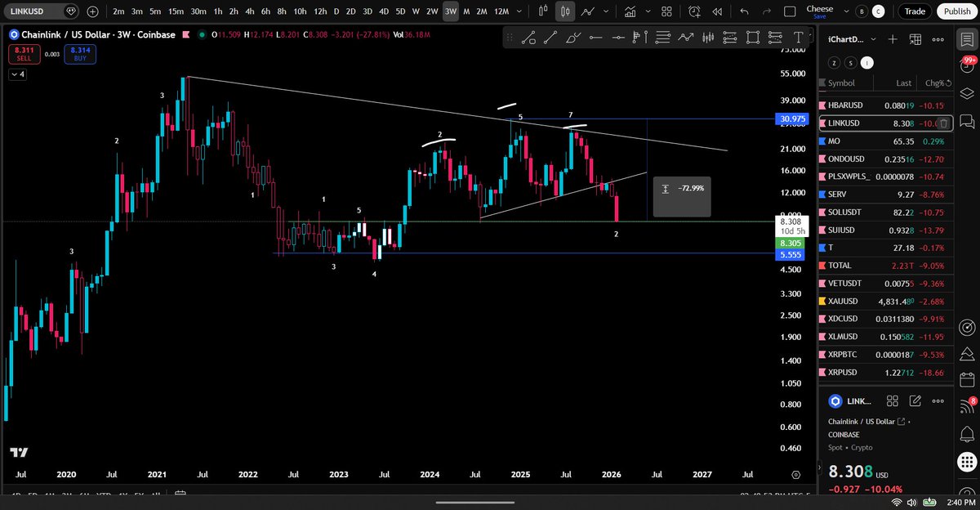Viewport: 980px width, 510px height.
Task: Select the rectangle tool in favorites toolbar
Action: (x=753, y=38)
